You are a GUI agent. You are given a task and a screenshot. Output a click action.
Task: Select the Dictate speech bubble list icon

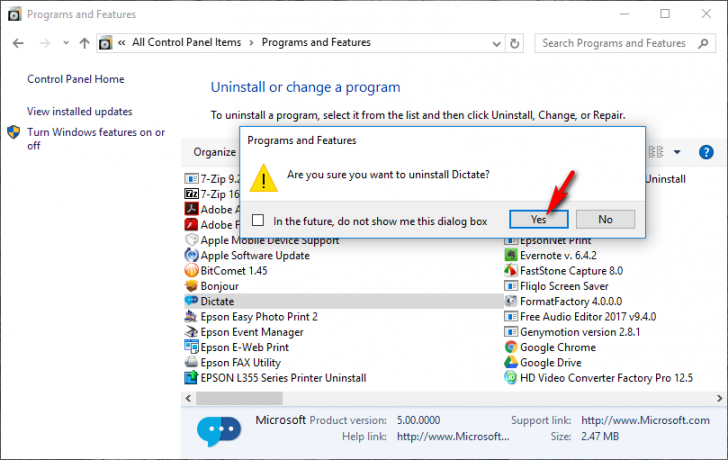tap(191, 301)
